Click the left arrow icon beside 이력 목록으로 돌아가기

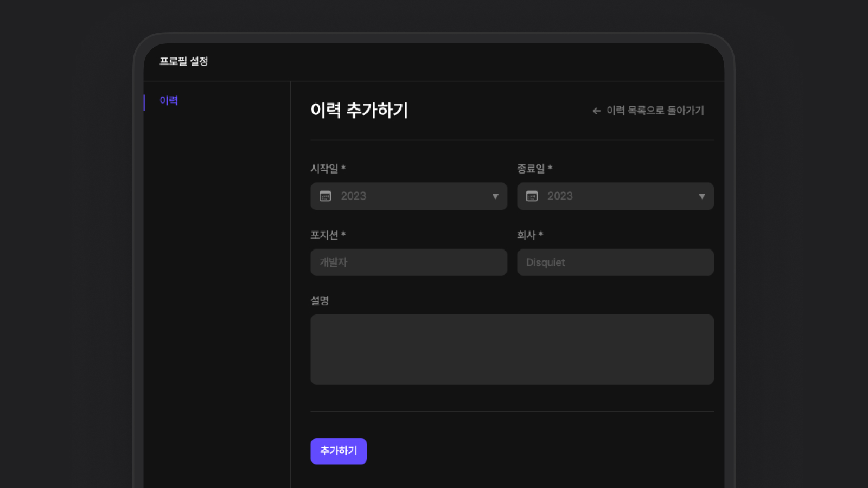point(597,111)
